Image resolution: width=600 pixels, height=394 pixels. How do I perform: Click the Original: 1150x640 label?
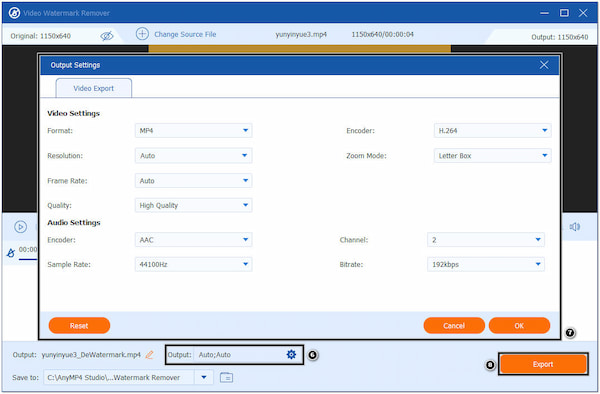(41, 36)
